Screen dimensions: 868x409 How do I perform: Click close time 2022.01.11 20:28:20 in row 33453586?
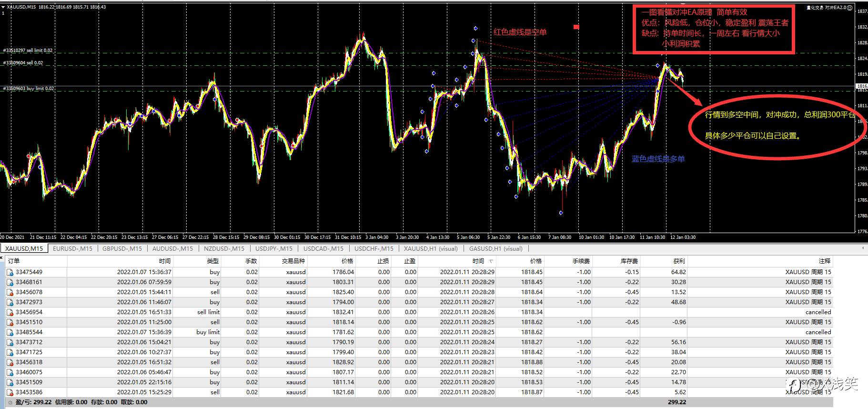(467, 392)
